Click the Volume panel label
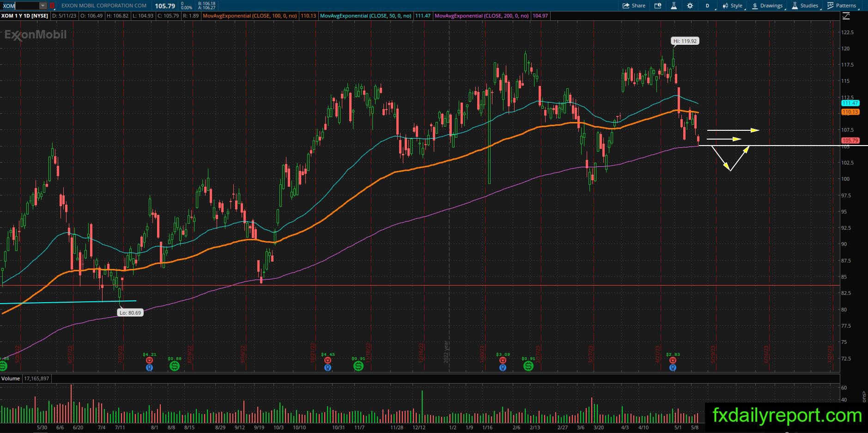The width and height of the screenshot is (868, 433). (x=10, y=378)
